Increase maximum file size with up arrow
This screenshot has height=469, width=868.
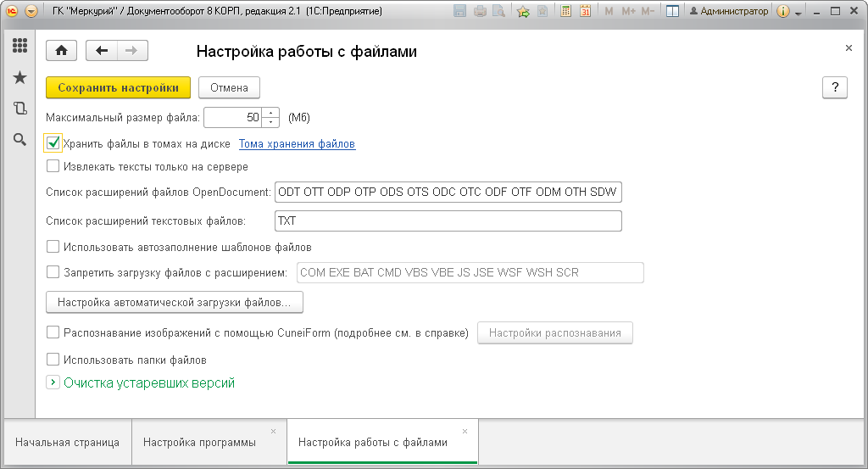click(x=270, y=113)
